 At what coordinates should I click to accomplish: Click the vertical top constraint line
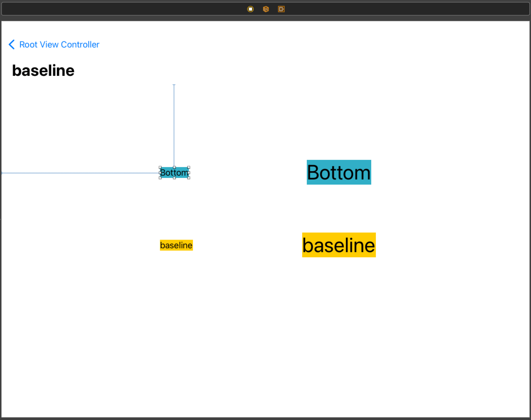tap(174, 126)
